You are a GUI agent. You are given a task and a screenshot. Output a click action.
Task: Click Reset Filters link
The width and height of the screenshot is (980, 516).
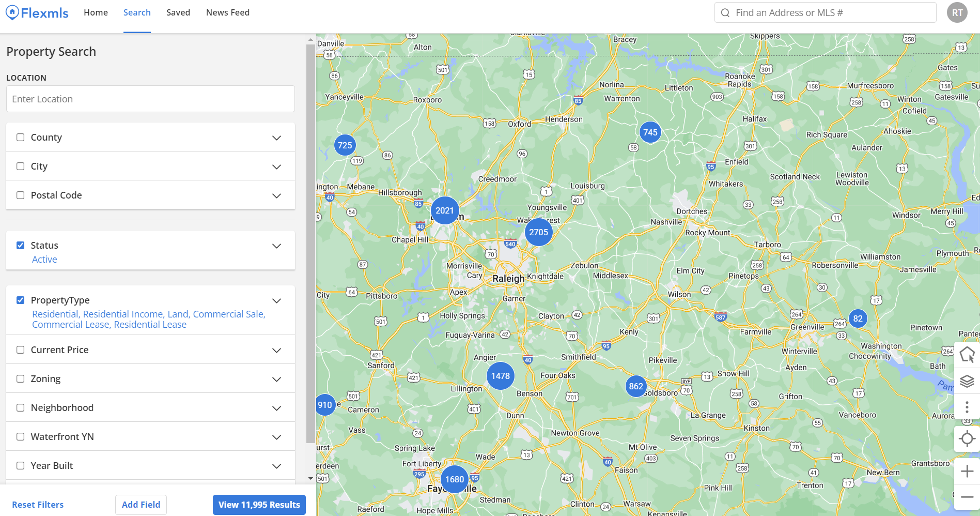[38, 505]
